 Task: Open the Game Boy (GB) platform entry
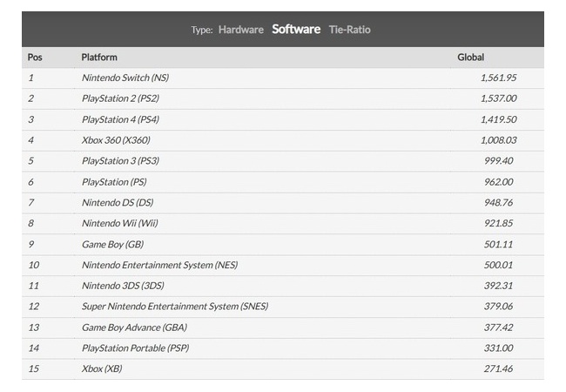click(x=112, y=245)
